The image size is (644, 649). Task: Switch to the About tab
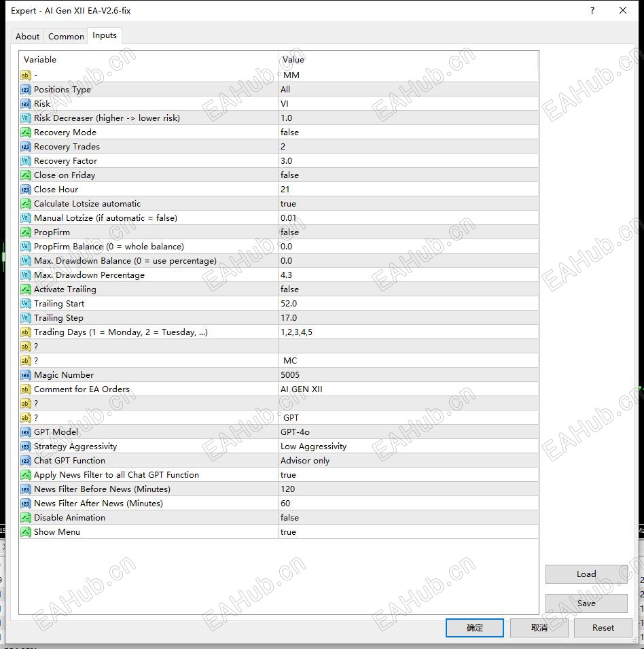(28, 37)
